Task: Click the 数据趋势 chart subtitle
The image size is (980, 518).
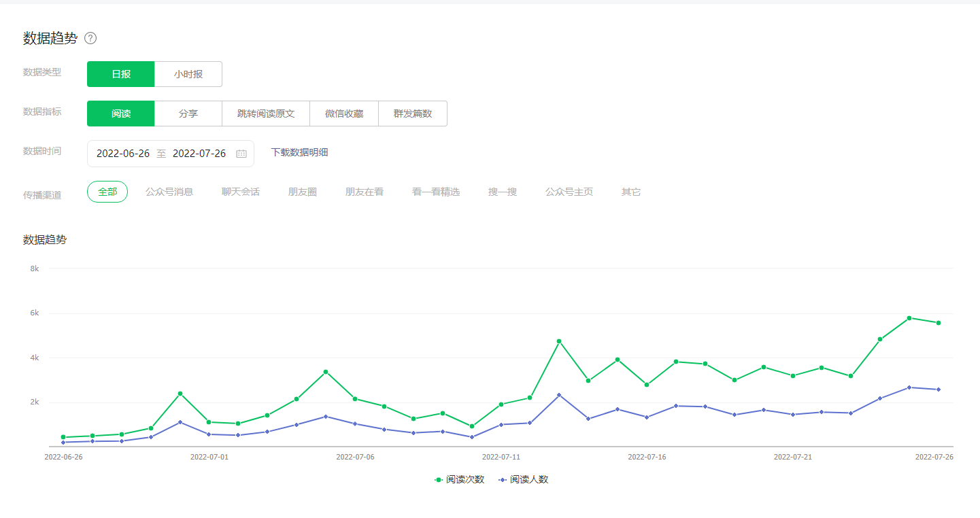Action: [x=45, y=239]
